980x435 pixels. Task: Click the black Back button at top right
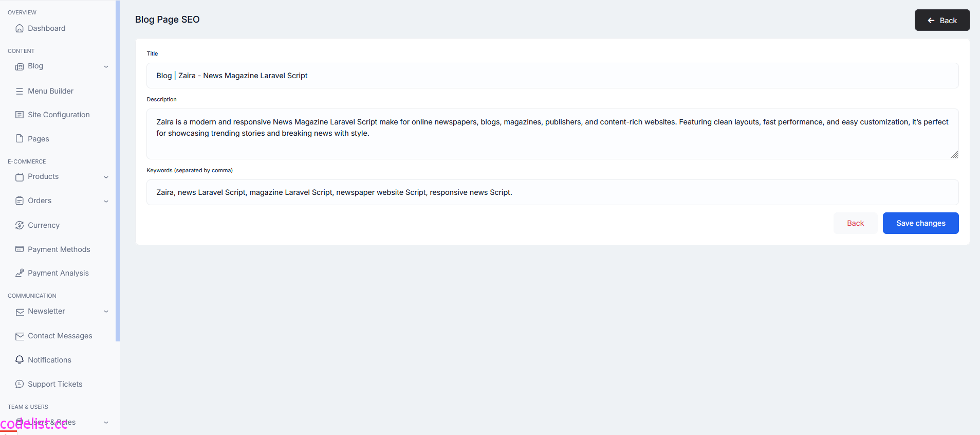(942, 20)
